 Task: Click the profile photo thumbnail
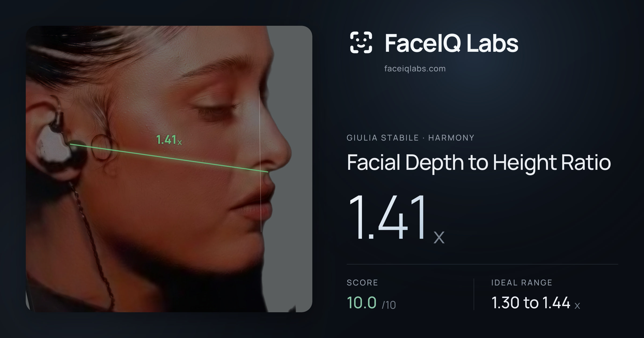pyautogui.click(x=169, y=169)
